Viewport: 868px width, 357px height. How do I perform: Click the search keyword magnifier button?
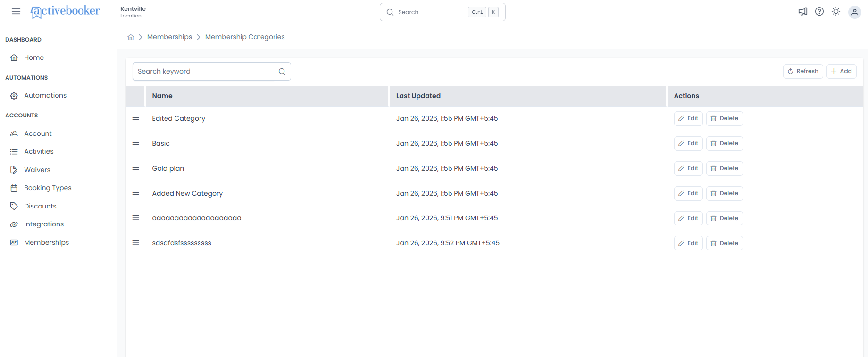282,71
